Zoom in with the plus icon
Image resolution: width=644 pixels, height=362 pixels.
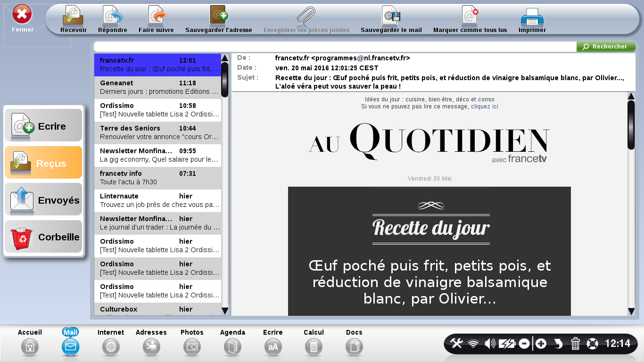coord(541,344)
